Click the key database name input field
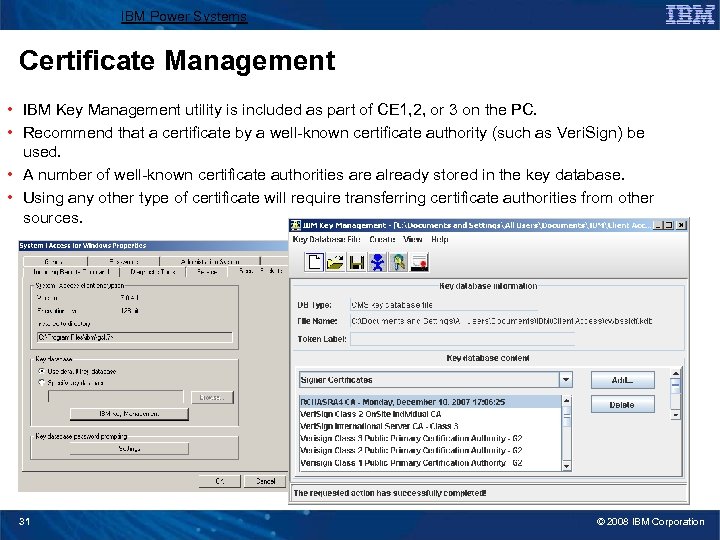This screenshot has width=720, height=540. coord(116,397)
